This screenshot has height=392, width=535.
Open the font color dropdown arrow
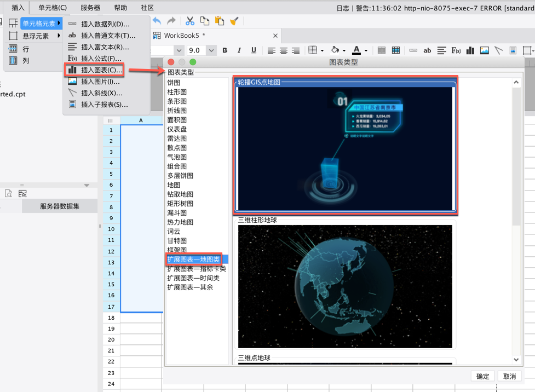coord(366,51)
